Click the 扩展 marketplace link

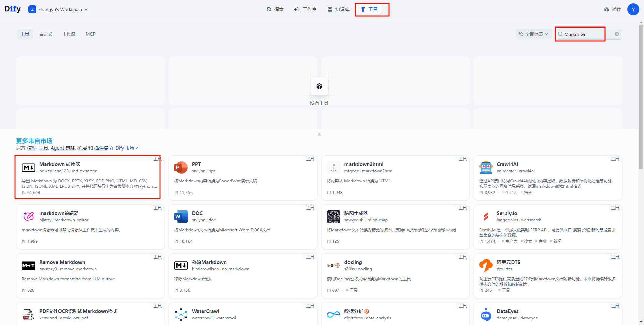(x=82, y=148)
